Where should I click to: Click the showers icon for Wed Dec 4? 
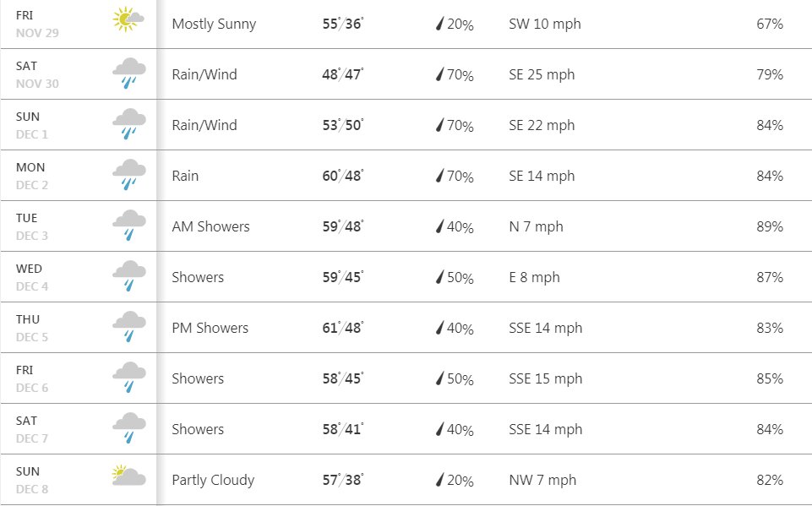point(129,276)
